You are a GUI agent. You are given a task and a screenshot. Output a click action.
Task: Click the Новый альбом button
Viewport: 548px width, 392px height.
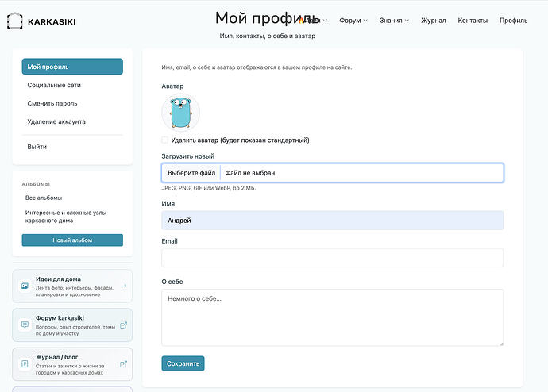(72, 240)
